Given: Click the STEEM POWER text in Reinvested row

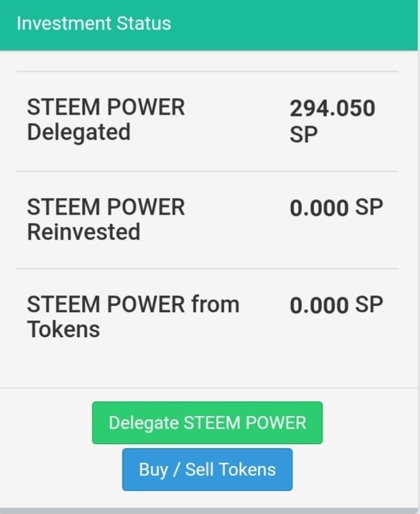Looking at the screenshot, I should (106, 207).
